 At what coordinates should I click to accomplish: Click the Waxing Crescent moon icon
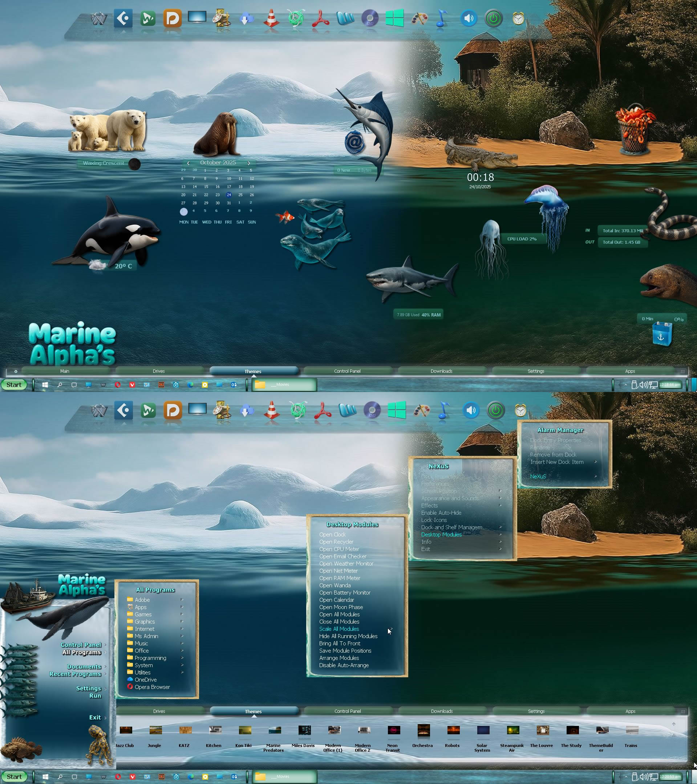(134, 164)
